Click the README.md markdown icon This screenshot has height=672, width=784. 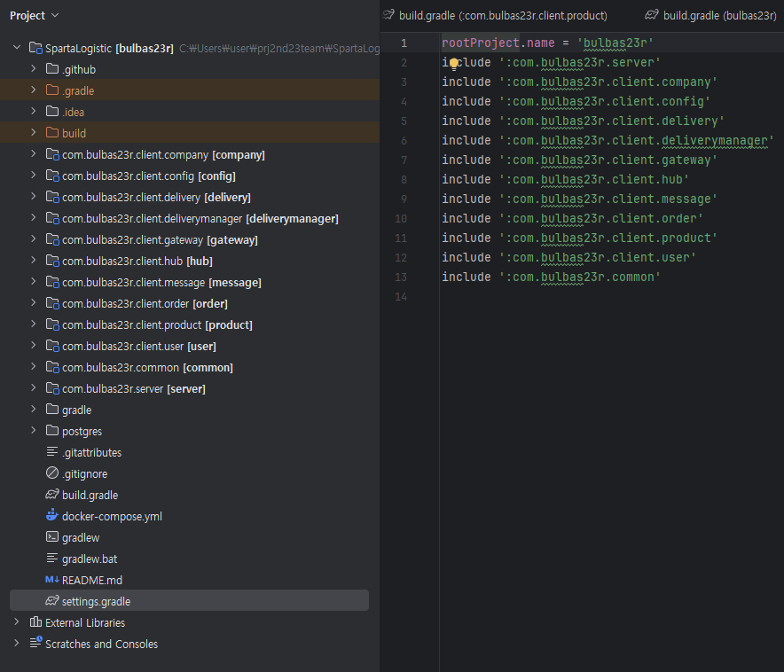[x=52, y=580]
